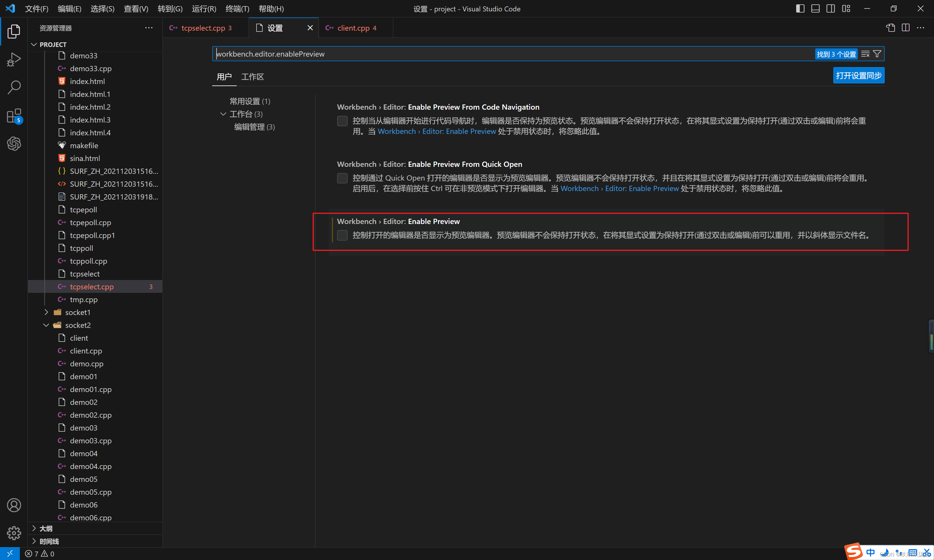Open the Search view in activity bar
This screenshot has width=934, height=560.
pos(14,87)
